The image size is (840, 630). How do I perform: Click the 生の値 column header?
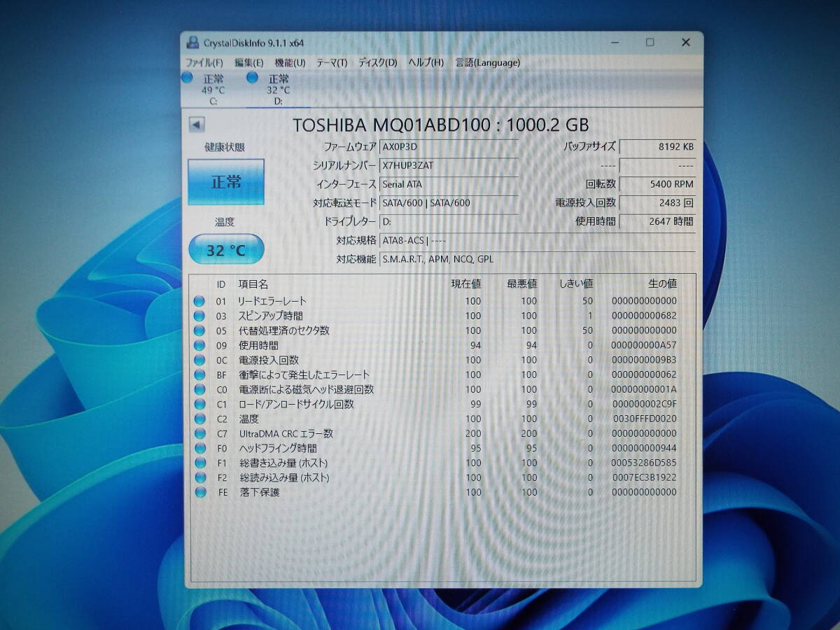tap(662, 284)
